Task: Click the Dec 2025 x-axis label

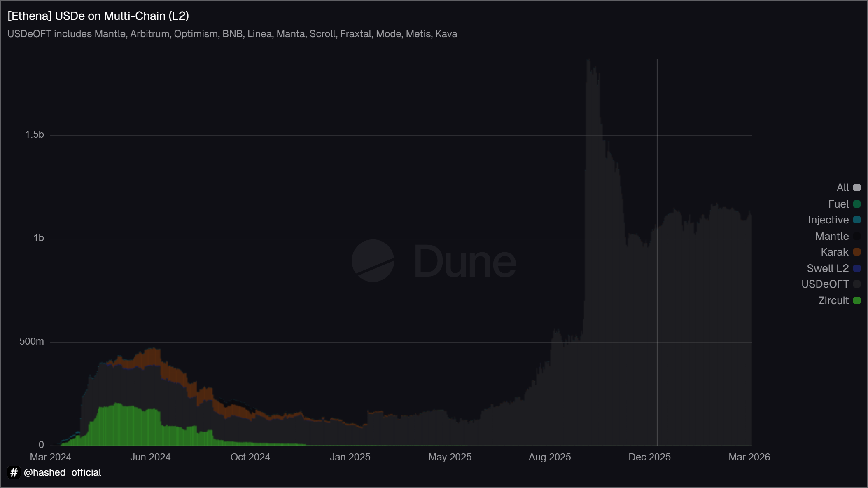Action: pyautogui.click(x=649, y=457)
